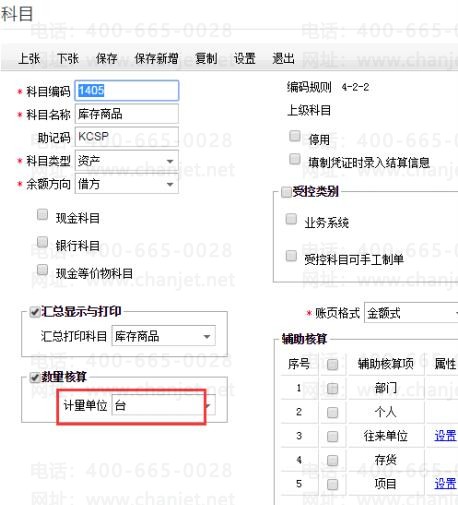Check the 停用 checkbox
458x505 pixels.
click(295, 136)
